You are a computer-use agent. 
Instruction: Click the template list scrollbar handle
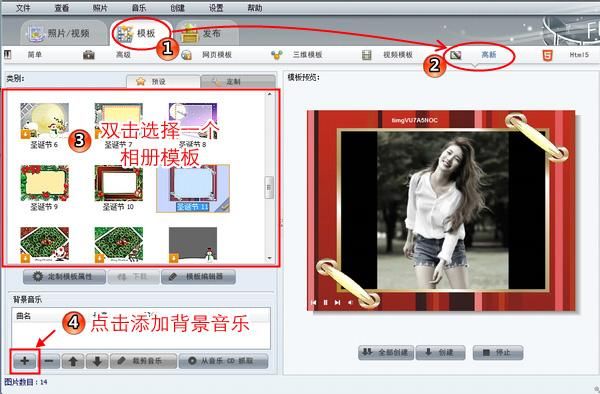(x=269, y=187)
